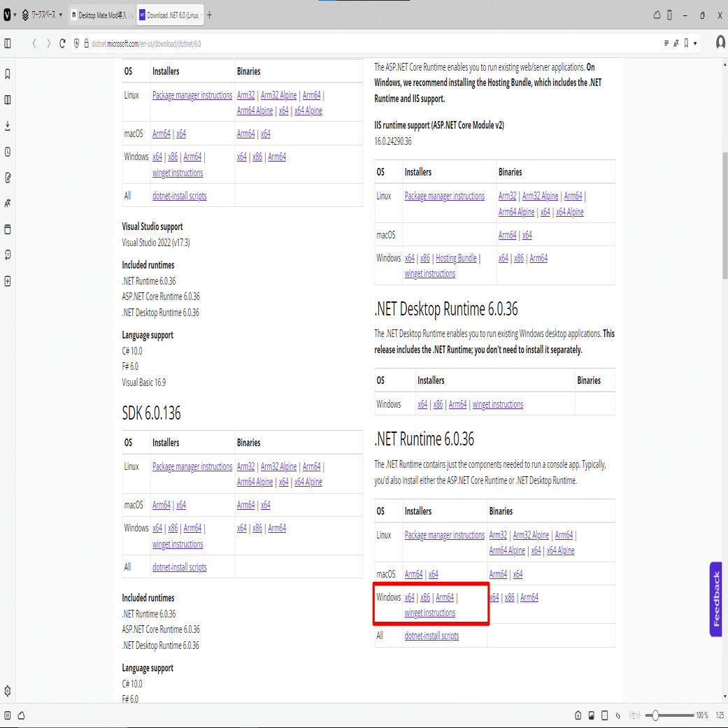Download .NET Desktop Runtime x86 installer
Viewport: 728px width, 728px height.
point(438,404)
